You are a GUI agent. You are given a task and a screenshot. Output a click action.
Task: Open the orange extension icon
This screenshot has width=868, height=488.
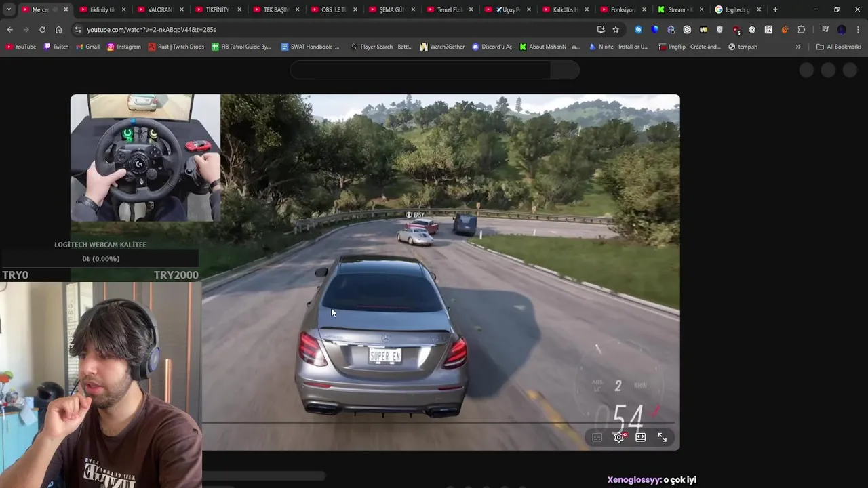(x=785, y=30)
